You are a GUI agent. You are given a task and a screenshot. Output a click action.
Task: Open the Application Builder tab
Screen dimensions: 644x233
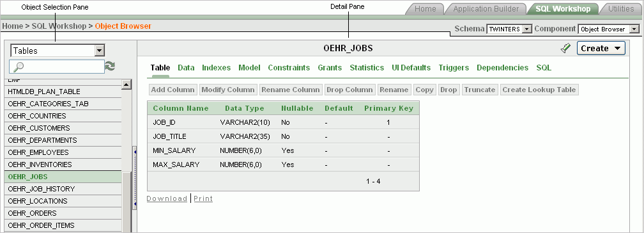point(486,9)
